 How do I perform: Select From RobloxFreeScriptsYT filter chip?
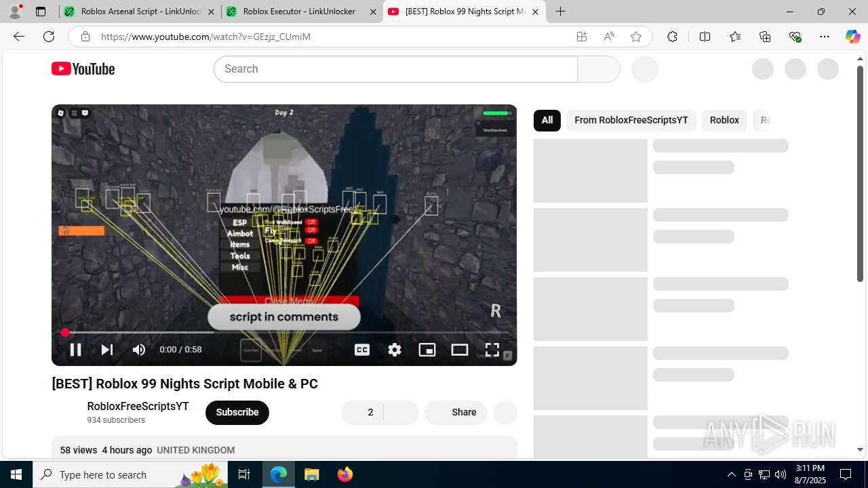pyautogui.click(x=631, y=120)
